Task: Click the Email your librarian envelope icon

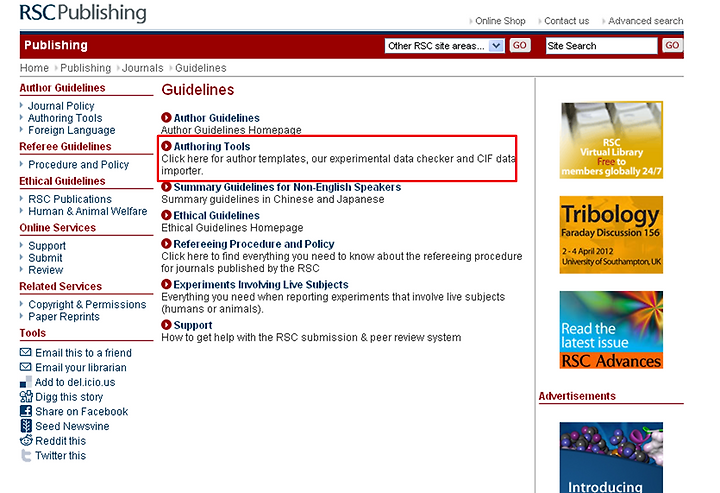Action: [x=26, y=367]
